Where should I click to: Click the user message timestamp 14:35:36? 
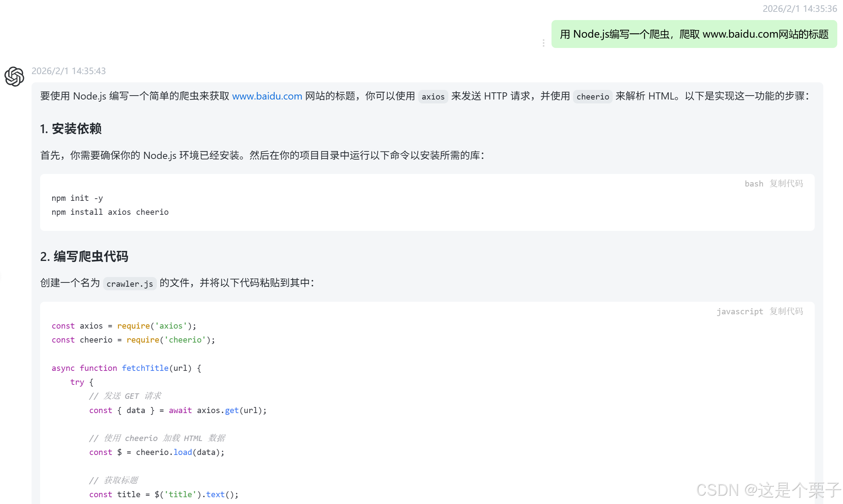click(799, 9)
